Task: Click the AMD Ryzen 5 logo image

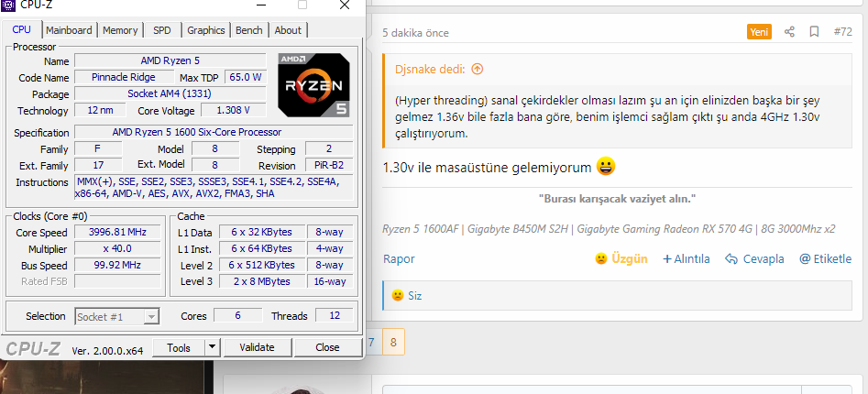Action: click(313, 85)
